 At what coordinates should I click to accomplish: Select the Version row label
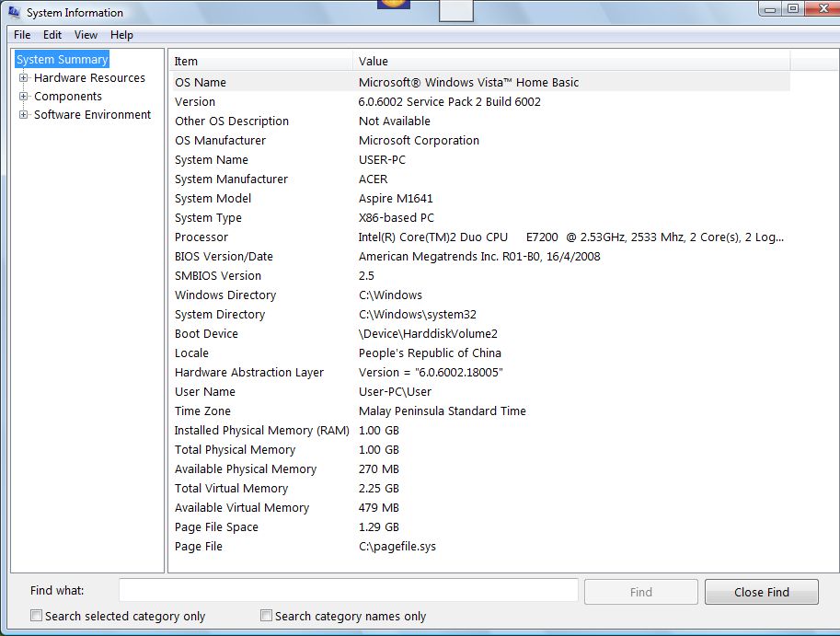click(x=195, y=102)
